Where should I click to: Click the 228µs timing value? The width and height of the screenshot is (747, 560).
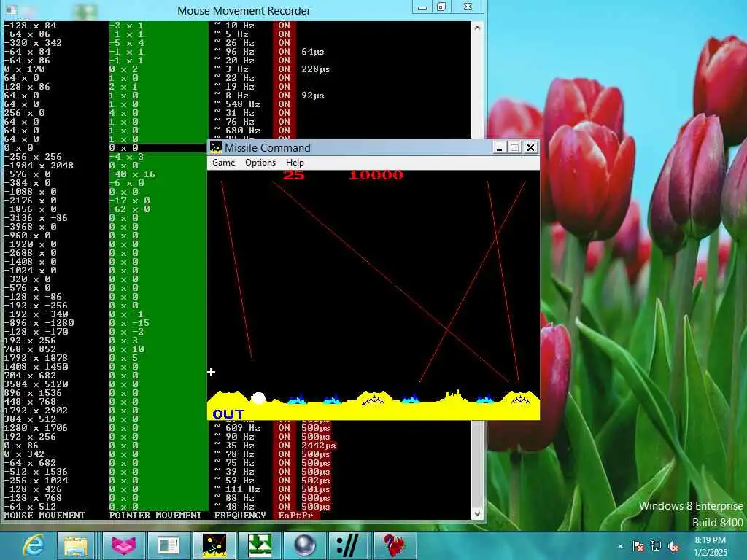point(315,69)
